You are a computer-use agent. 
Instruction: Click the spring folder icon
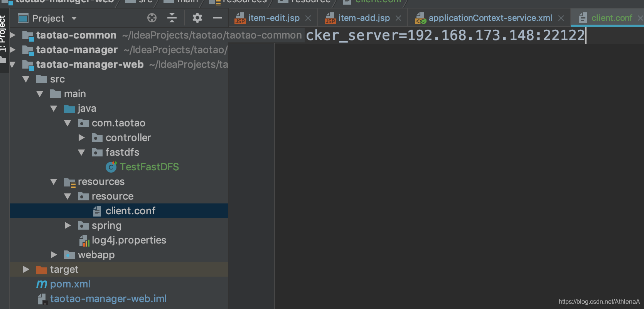coord(83,226)
